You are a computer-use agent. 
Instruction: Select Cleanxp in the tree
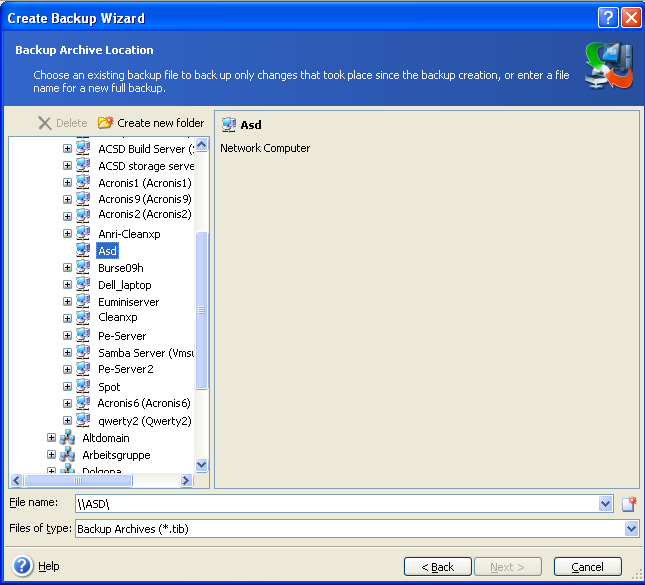coord(118,317)
